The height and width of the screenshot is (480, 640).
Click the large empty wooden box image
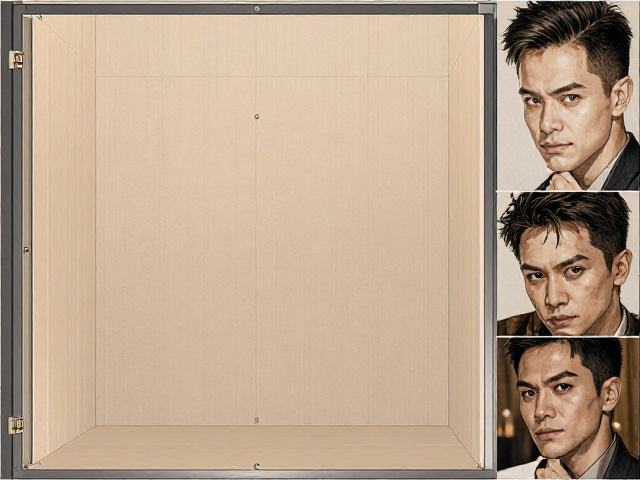click(248, 240)
